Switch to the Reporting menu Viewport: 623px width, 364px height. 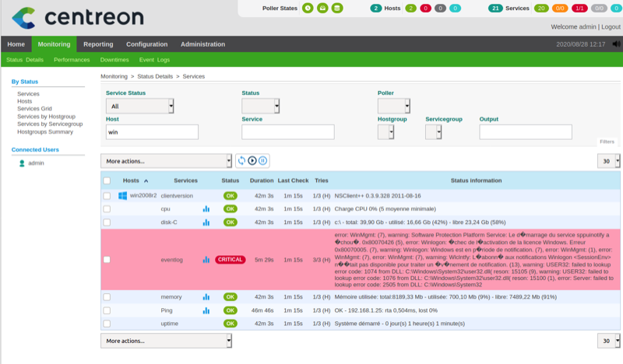point(98,44)
